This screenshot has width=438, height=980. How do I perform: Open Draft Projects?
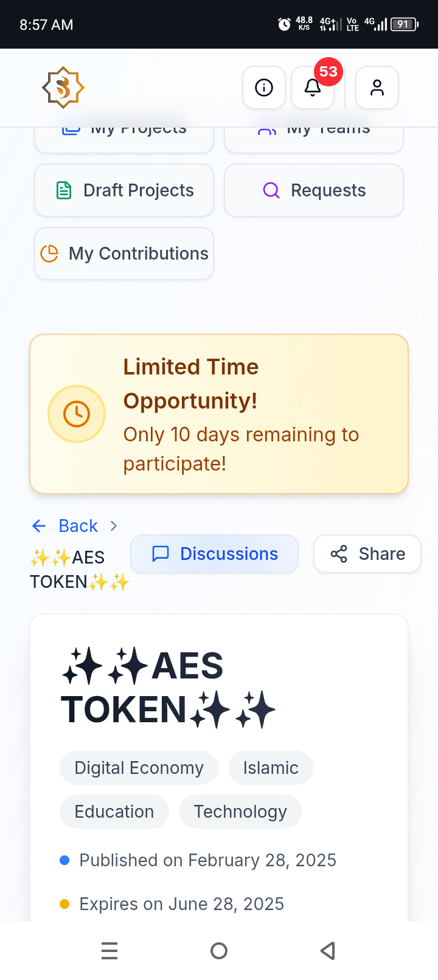[x=124, y=190]
